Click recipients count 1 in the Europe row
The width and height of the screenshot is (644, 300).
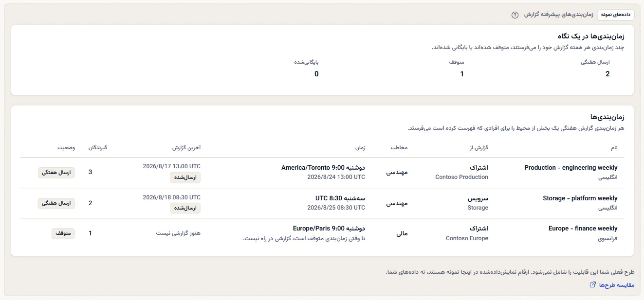pyautogui.click(x=90, y=233)
